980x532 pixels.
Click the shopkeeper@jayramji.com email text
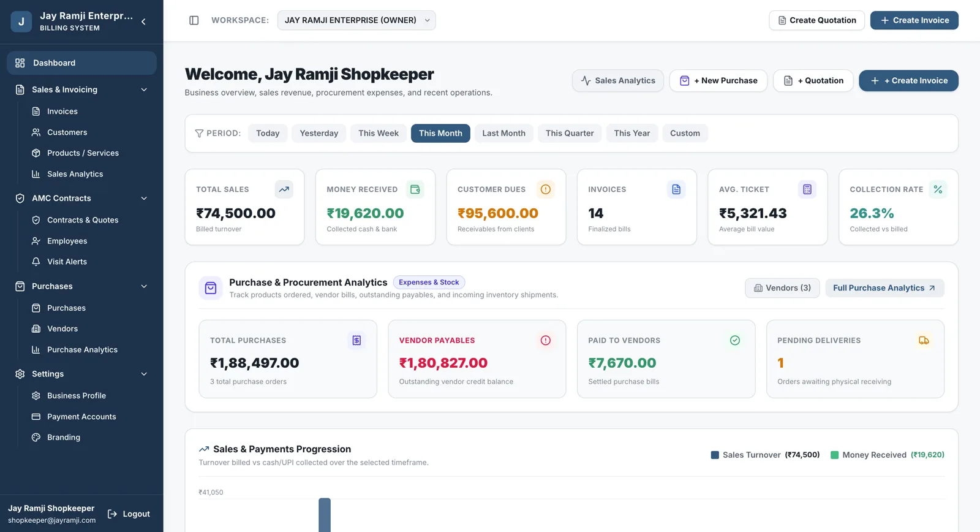coord(52,520)
